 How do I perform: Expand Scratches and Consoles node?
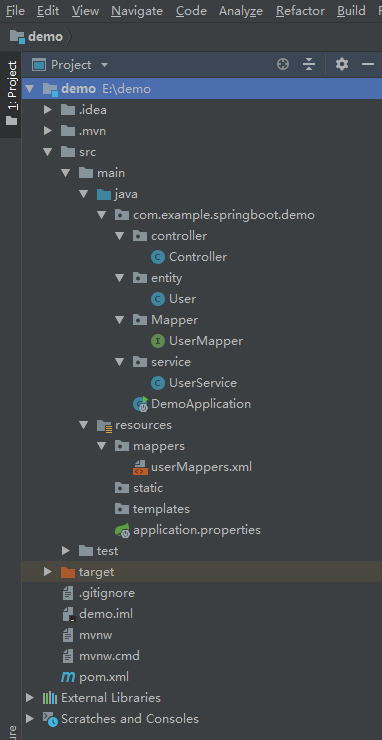pyautogui.click(x=30, y=719)
